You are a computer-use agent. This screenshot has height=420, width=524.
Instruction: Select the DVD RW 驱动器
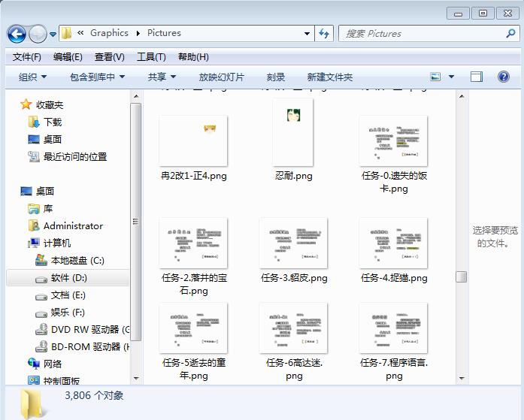[90, 330]
